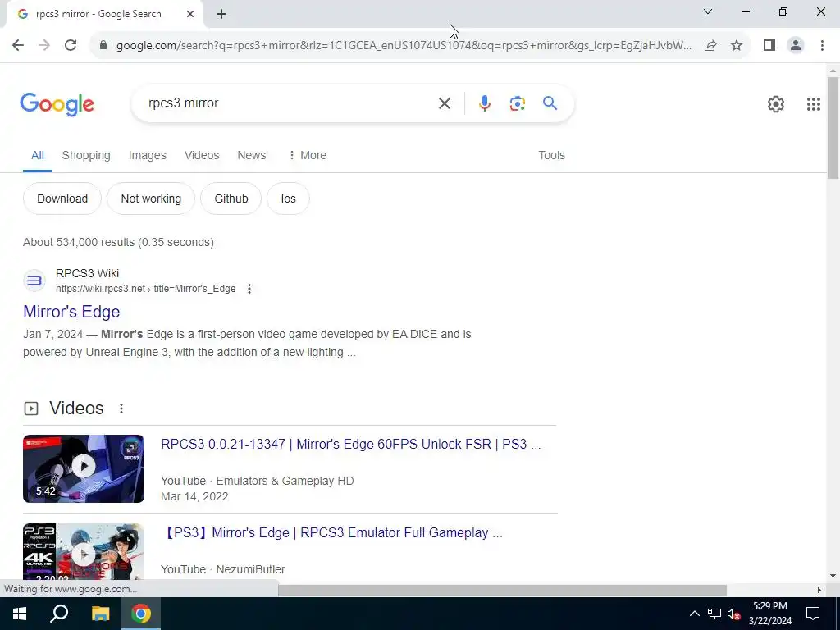Open network status tray icon
The width and height of the screenshot is (840, 630).
click(x=714, y=614)
